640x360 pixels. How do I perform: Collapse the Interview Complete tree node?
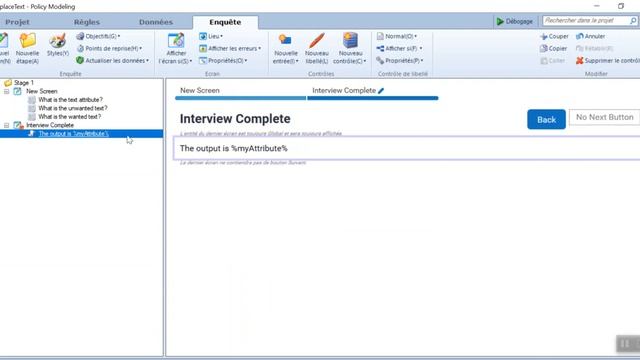pos(7,125)
